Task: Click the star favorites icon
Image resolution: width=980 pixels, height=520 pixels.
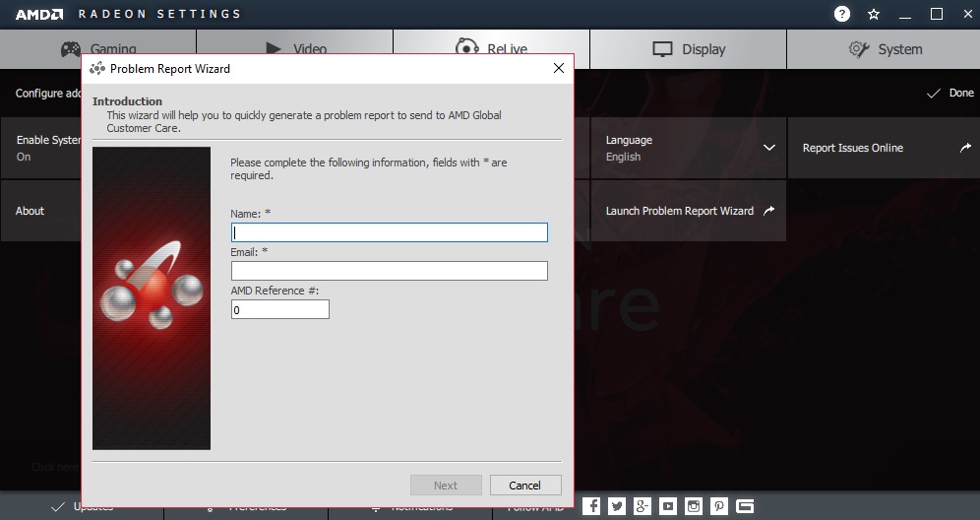Action: click(874, 14)
